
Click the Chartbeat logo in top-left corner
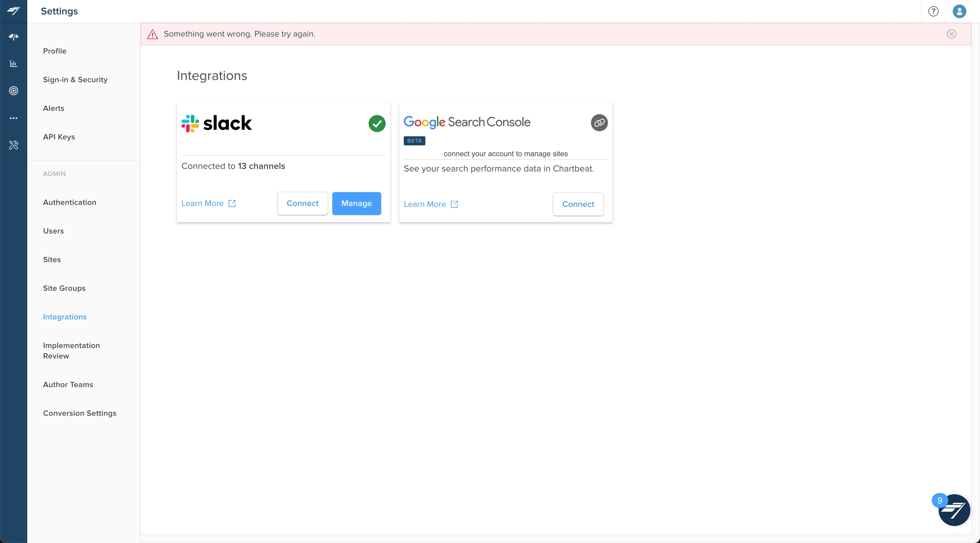pyautogui.click(x=13, y=11)
